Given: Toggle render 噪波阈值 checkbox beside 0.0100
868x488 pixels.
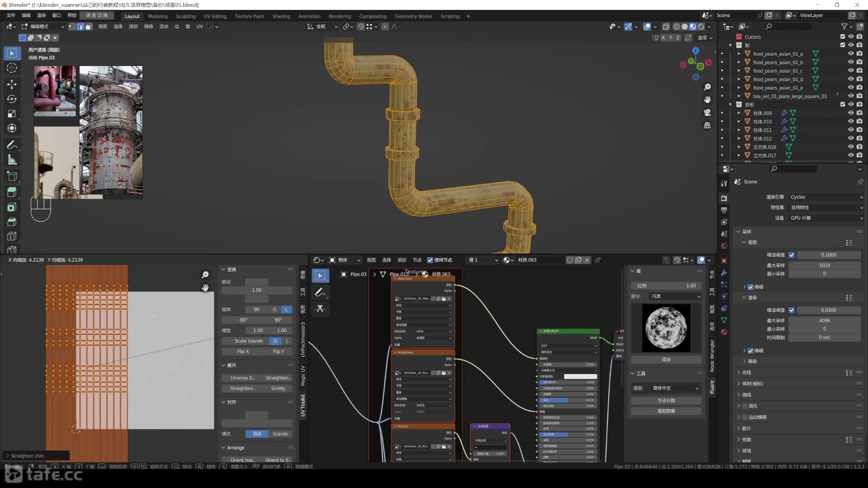Looking at the screenshot, I should pos(791,310).
